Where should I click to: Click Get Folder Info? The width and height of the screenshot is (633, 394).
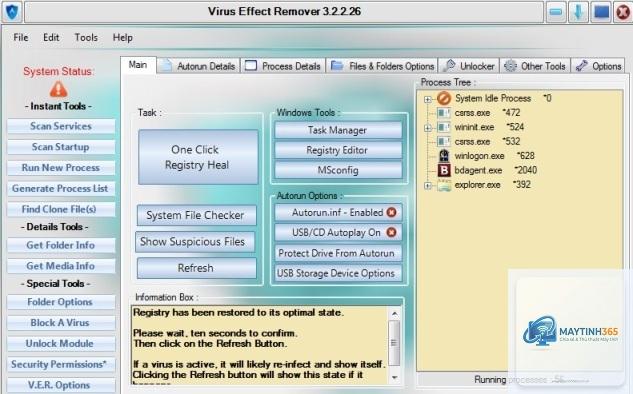(x=61, y=245)
